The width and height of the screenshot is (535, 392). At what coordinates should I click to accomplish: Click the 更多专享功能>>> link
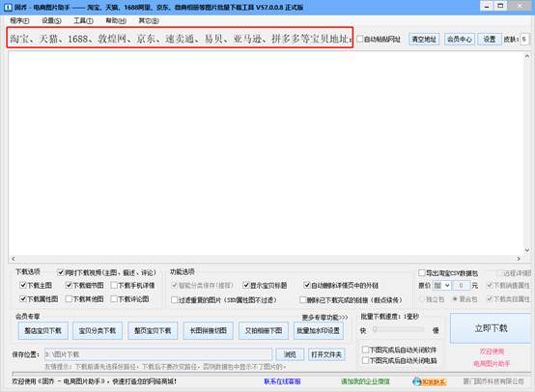pyautogui.click(x=324, y=318)
